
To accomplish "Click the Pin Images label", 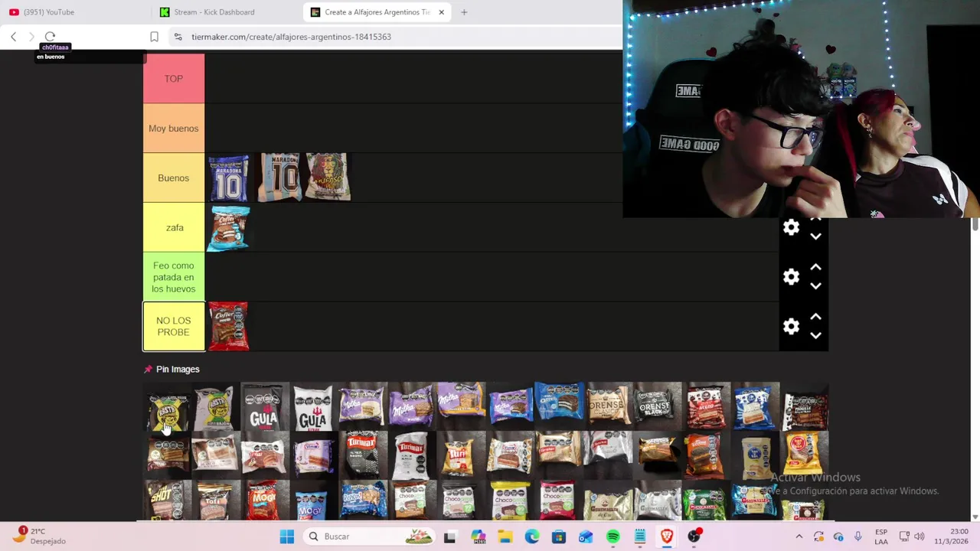I will (178, 369).
